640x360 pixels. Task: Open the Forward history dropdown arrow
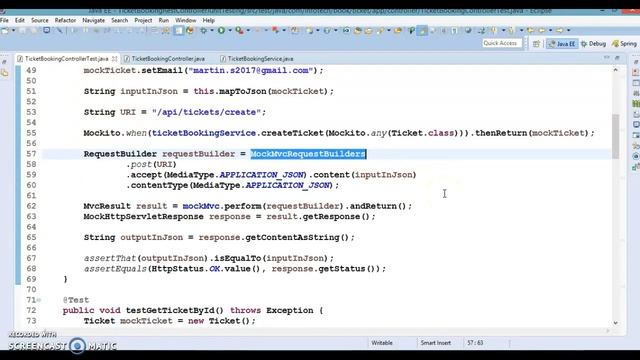(569, 30)
